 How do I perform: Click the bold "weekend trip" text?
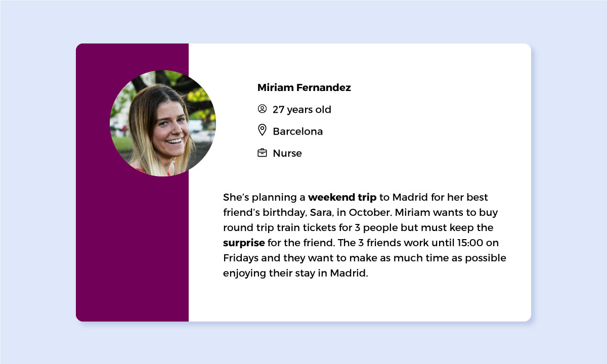tap(342, 197)
